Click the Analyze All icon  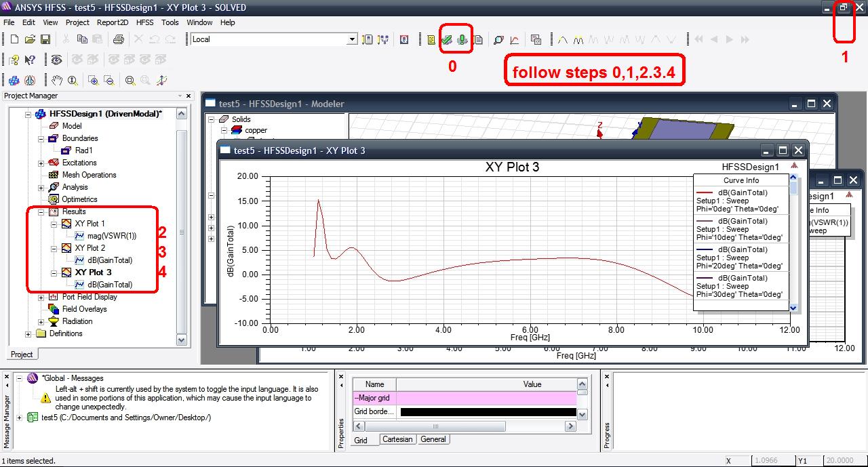tap(462, 40)
